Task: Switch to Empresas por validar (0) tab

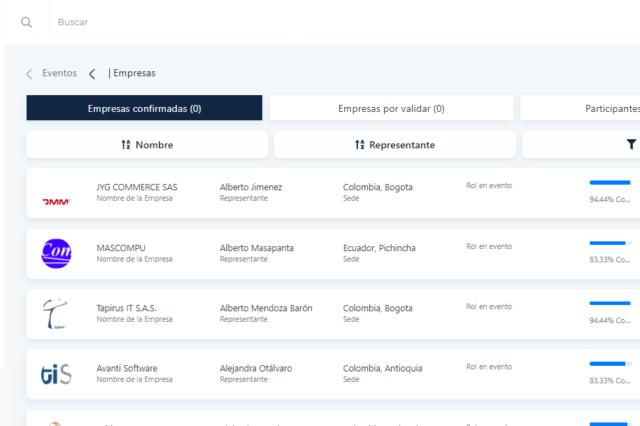Action: (391, 109)
